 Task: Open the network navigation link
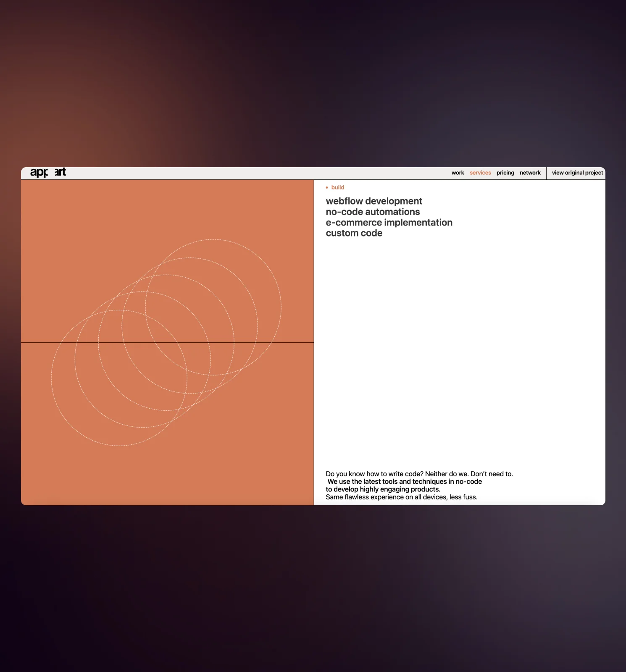[530, 173]
